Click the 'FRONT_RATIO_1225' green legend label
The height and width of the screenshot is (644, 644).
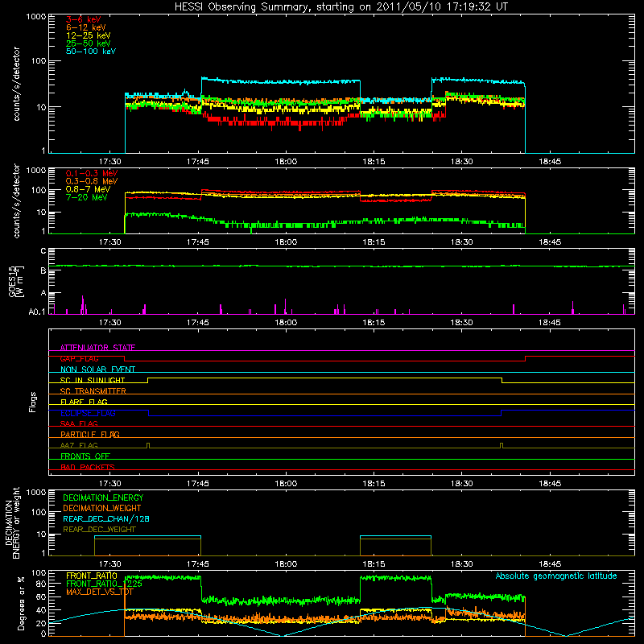pos(104,584)
